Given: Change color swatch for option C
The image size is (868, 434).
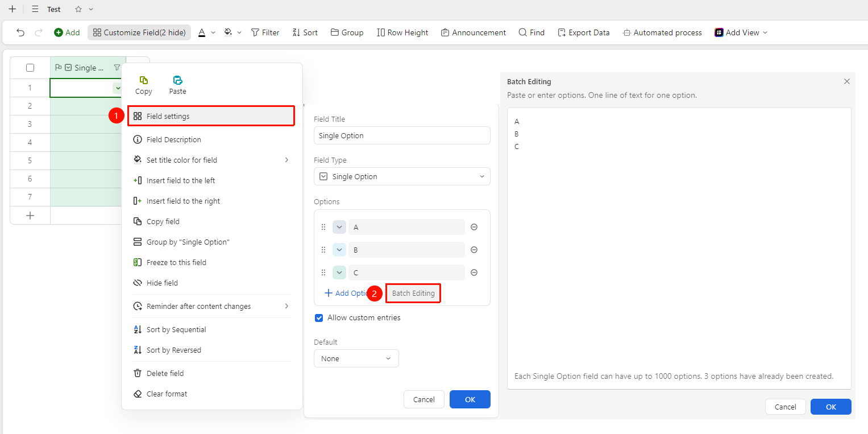Looking at the screenshot, I should pyautogui.click(x=339, y=272).
